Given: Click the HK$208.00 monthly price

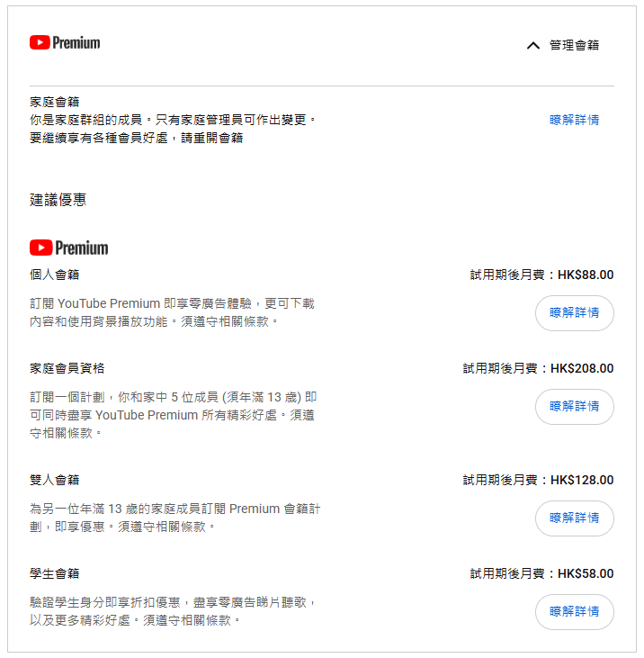Looking at the screenshot, I should pyautogui.click(x=582, y=368).
